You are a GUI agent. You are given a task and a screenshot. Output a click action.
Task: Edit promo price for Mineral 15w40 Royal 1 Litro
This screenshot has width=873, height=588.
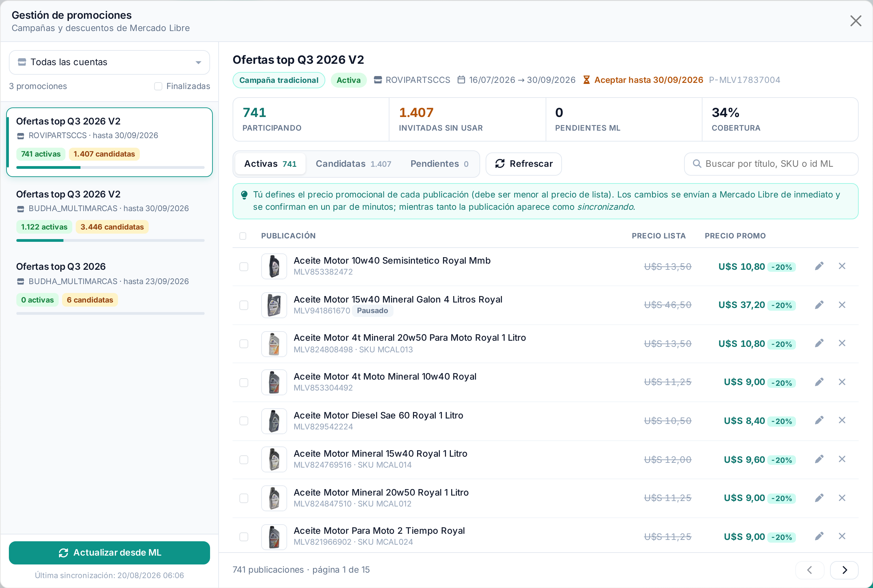click(819, 459)
